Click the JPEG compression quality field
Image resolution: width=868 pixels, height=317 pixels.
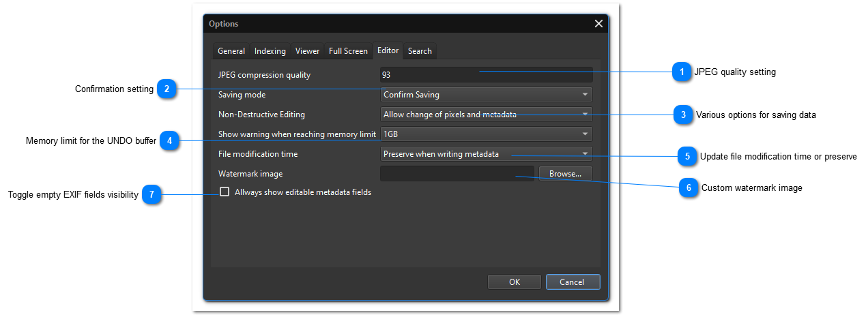point(485,75)
